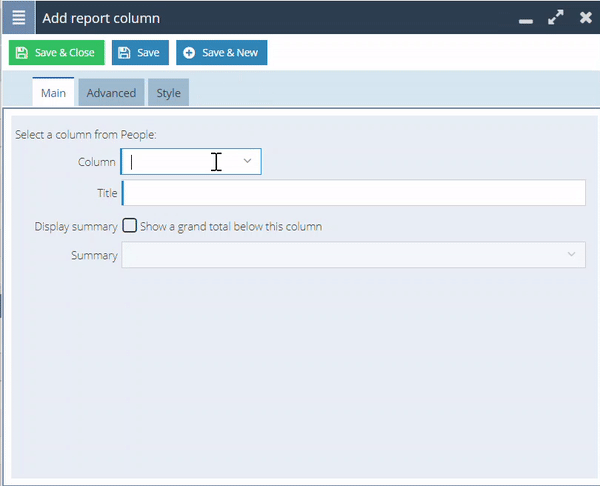Enable Show a grand total checkbox
Viewport: 600px width, 486px height.
point(129,225)
